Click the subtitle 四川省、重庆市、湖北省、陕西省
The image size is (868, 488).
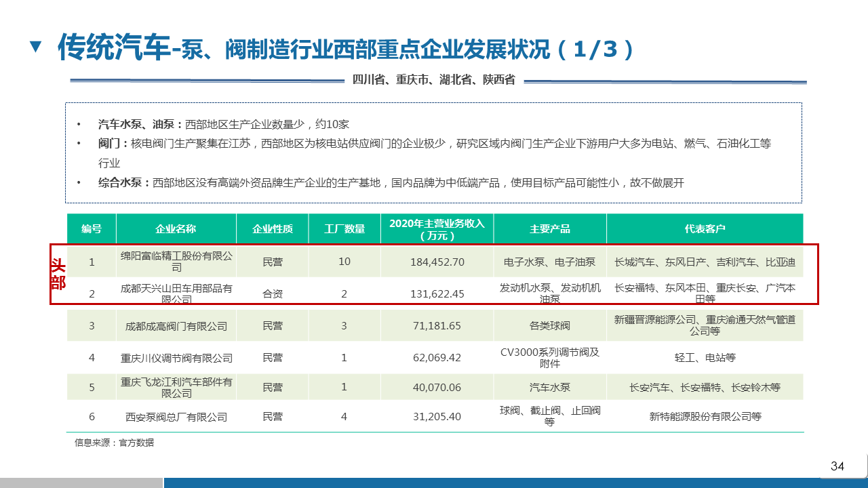pyautogui.click(x=433, y=80)
